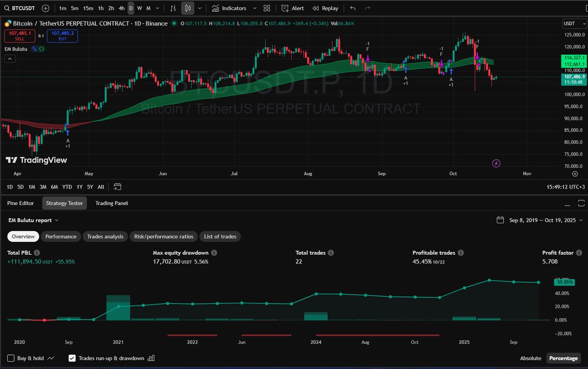Set chart range to 5Y
Screen dimensions: 588x369
click(x=90, y=186)
